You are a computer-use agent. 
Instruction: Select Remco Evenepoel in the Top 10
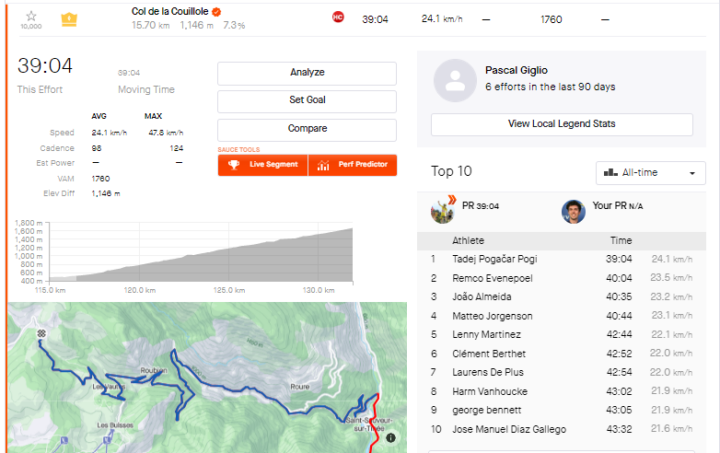[496, 277]
